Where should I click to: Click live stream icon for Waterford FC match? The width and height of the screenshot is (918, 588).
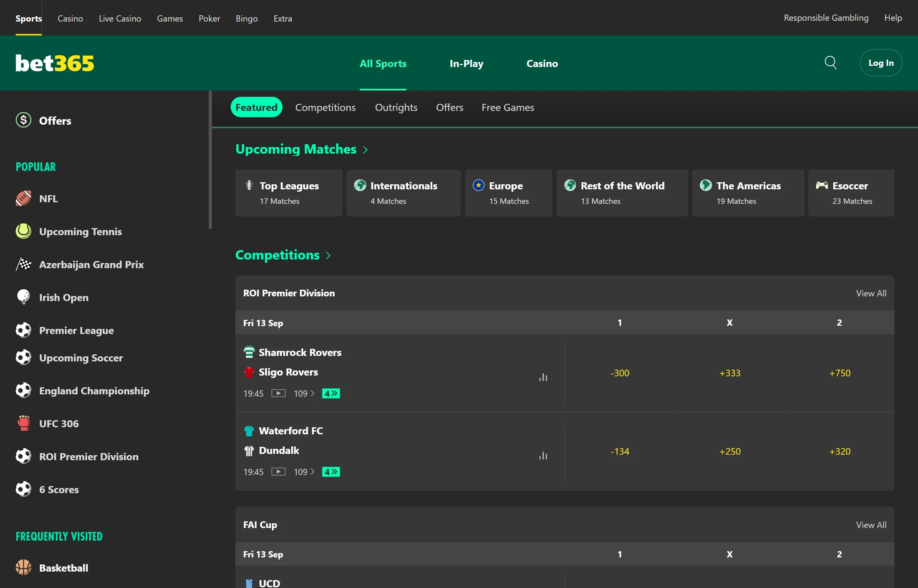click(279, 472)
